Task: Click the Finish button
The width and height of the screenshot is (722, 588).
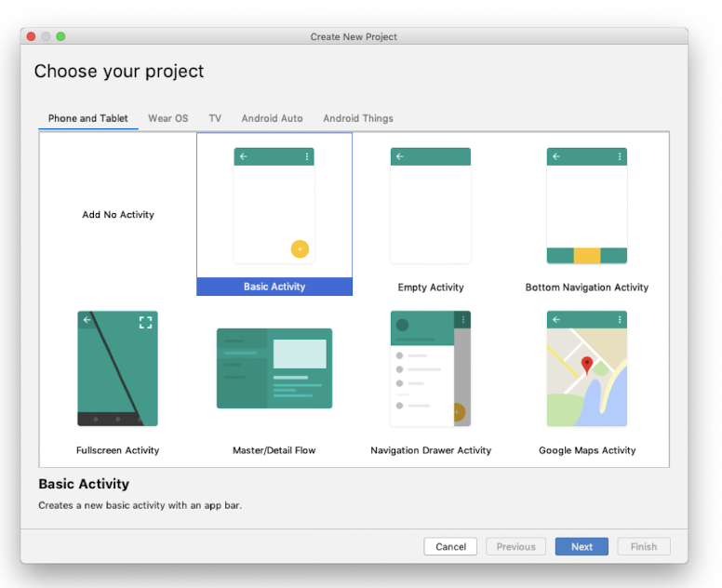Action: (644, 546)
